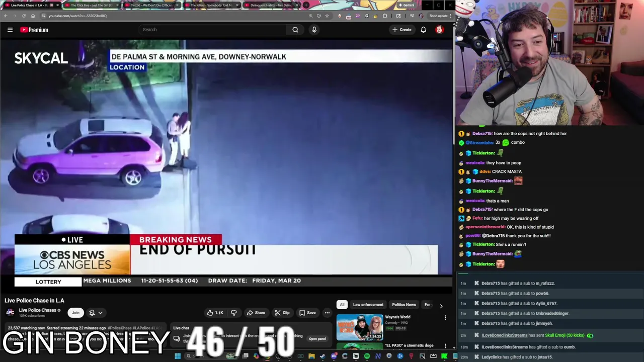Screen dimensions: 644x362
Task: Like the video thumbs up
Action: tap(215, 313)
